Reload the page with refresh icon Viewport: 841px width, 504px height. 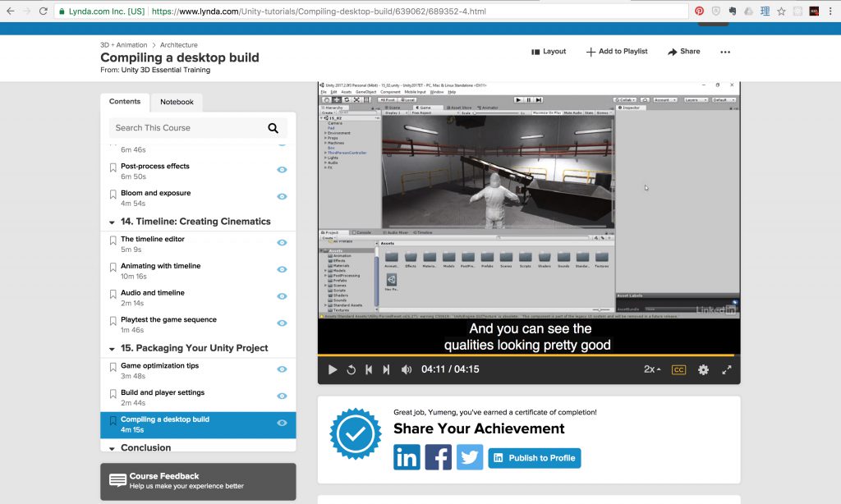coord(44,11)
